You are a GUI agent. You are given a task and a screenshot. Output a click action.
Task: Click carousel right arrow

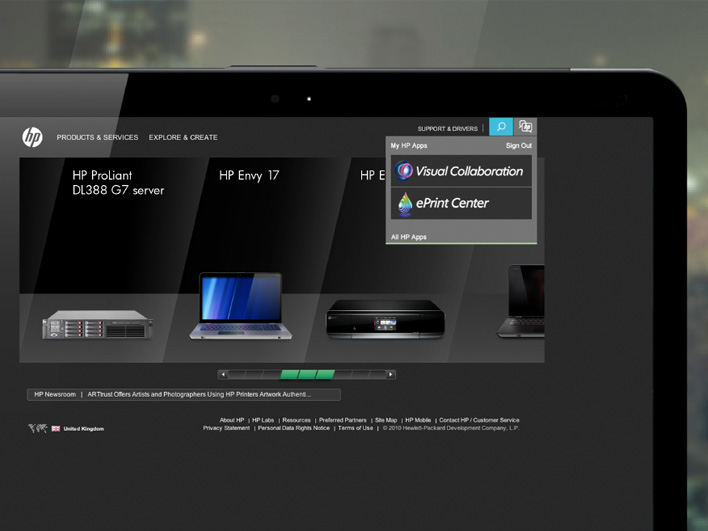391,374
